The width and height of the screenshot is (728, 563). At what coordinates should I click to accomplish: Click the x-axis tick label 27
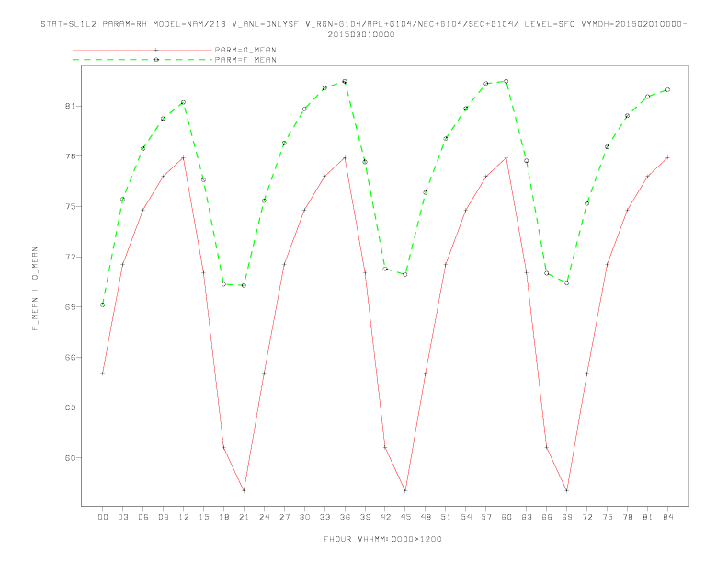[284, 517]
